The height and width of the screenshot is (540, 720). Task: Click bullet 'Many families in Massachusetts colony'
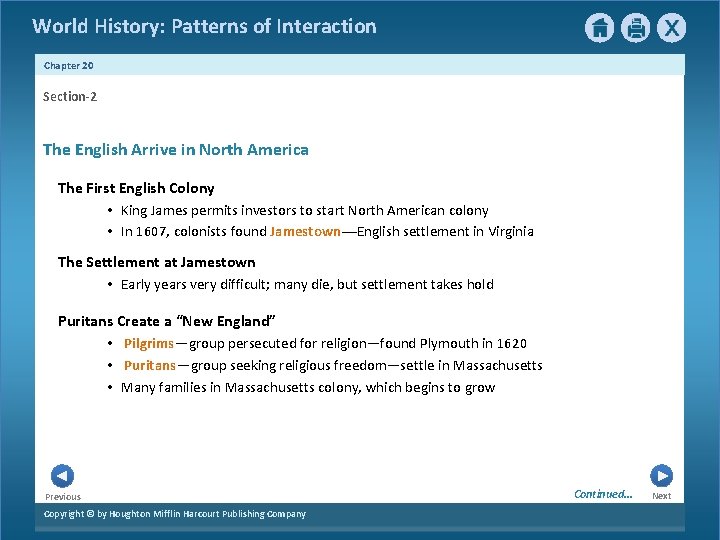[308, 388]
